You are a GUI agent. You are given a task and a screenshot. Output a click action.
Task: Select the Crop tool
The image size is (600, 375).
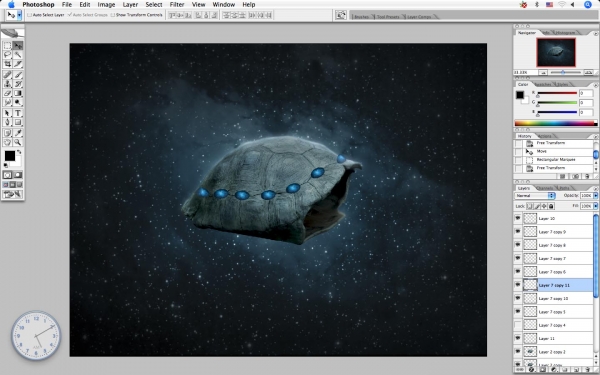[x=7, y=64]
